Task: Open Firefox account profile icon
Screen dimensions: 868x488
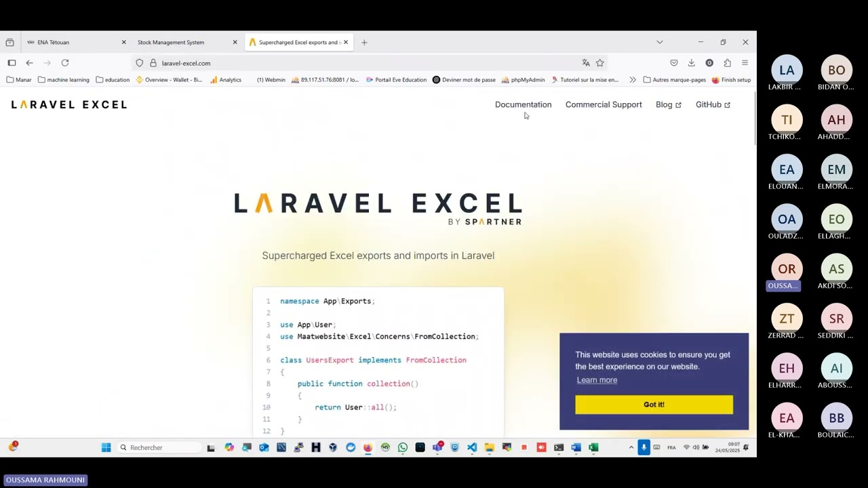Action: (709, 63)
